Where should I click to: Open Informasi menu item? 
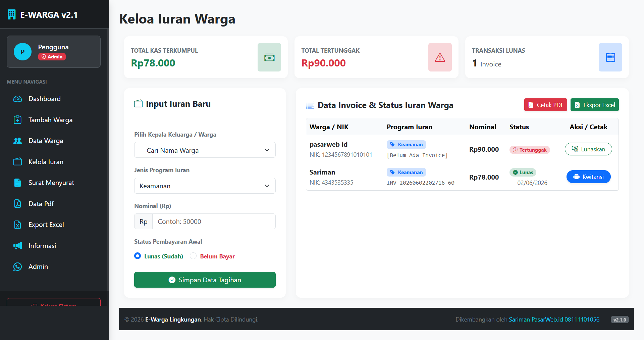[54, 246]
